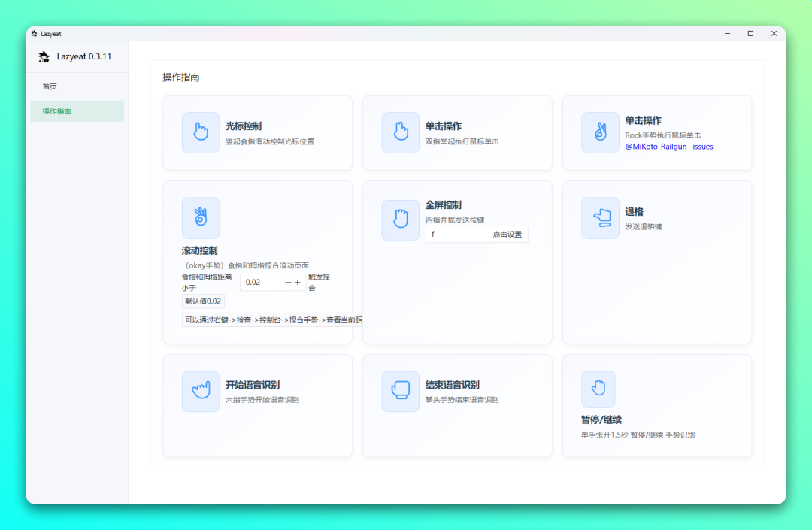Click the two-finger 单击操作 gesture icon
Viewport: 812px width, 530px height.
400,132
